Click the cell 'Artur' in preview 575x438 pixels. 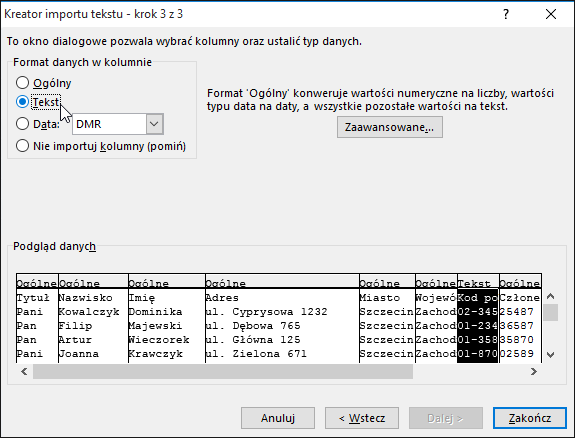[75, 340]
